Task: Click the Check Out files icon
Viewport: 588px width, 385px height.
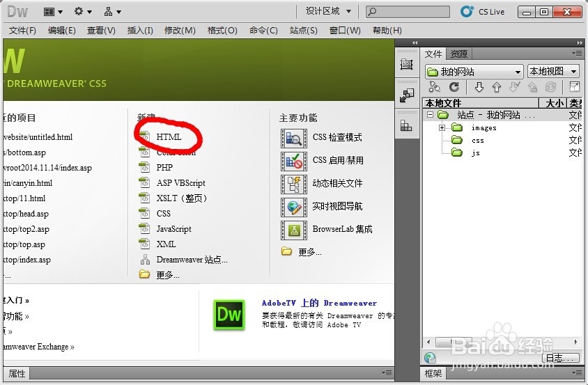Action: [514, 87]
